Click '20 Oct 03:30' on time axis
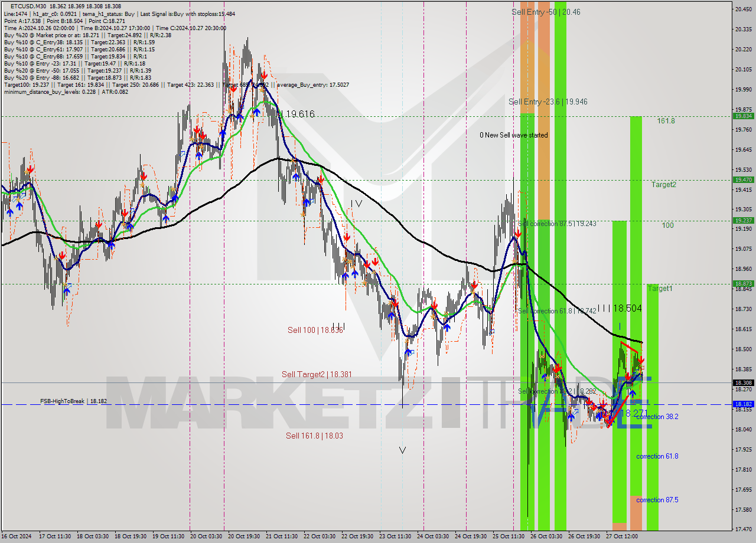Viewport: 756px width, 543px height. click(206, 537)
